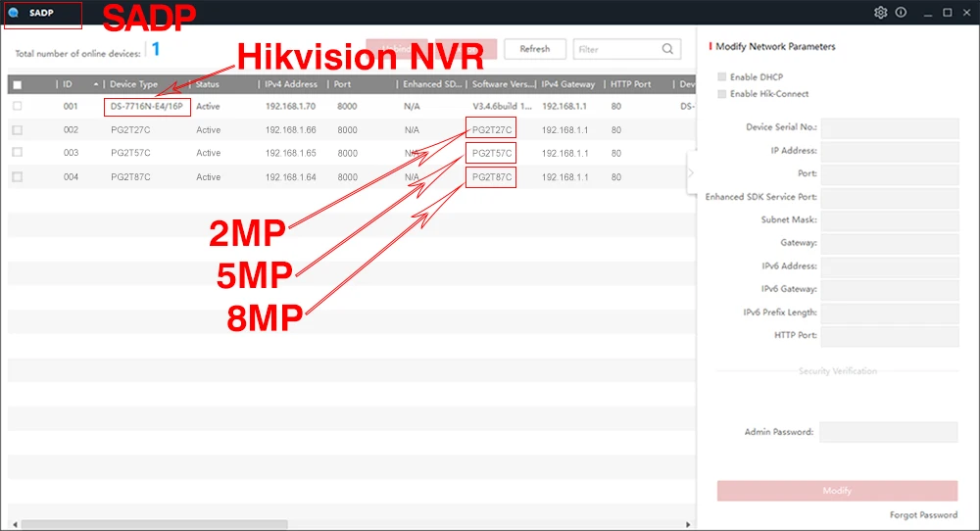
Task: Maximize the SADP window
Action: point(948,13)
